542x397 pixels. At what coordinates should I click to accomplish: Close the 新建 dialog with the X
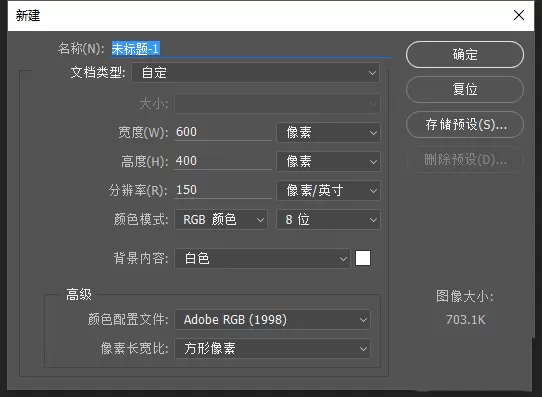[x=519, y=15]
